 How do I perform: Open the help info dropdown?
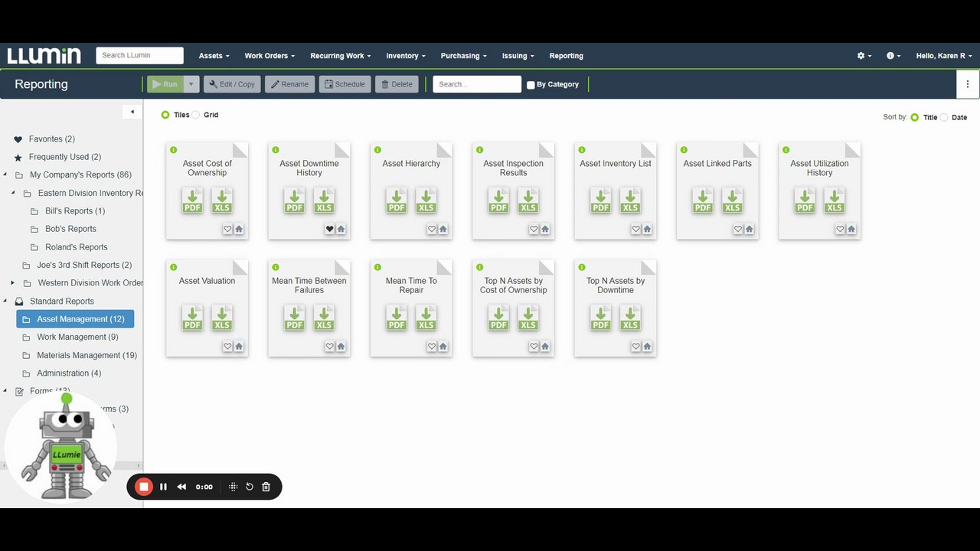(893, 56)
